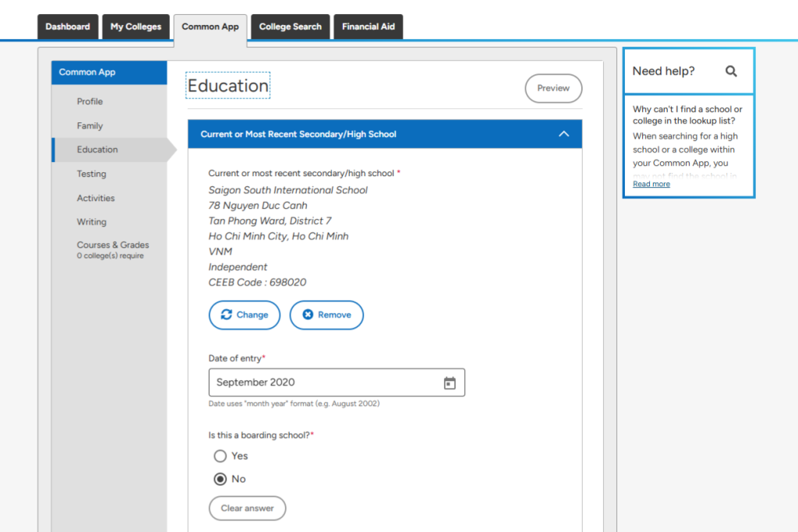Collapse the Current or Most Recent Secondary/High School section

[x=564, y=134]
